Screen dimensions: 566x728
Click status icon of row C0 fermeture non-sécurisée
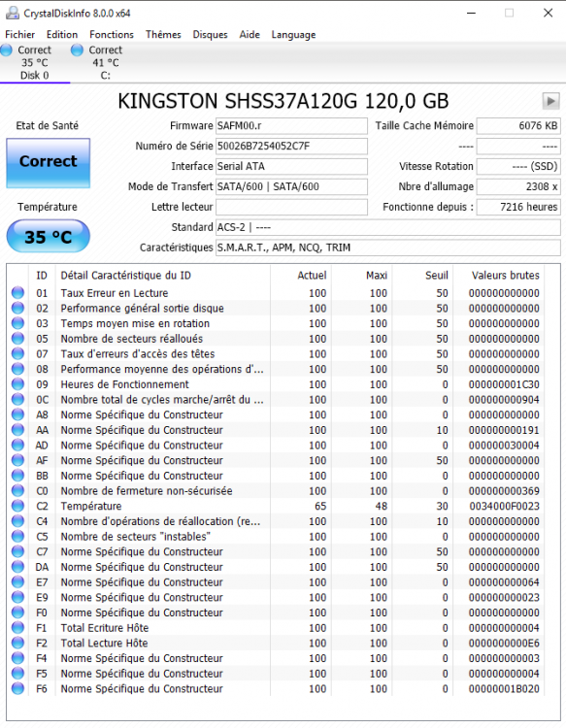click(x=17, y=490)
